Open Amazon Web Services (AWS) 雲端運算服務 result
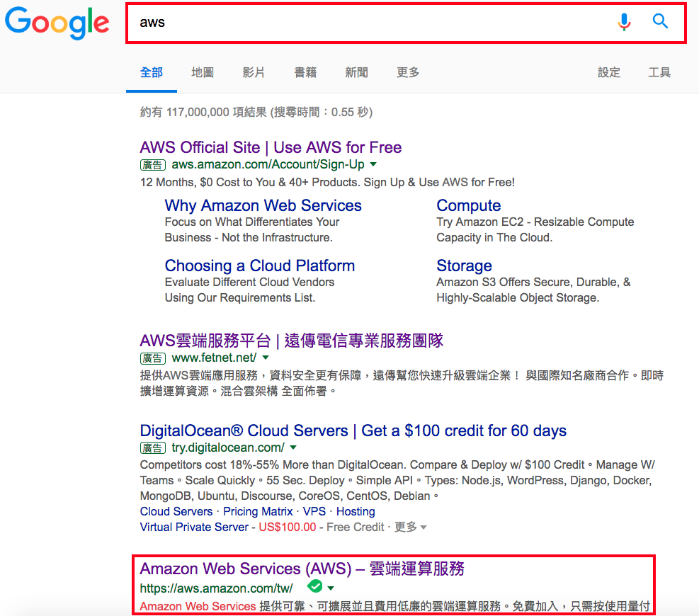This screenshot has width=699, height=616. (x=302, y=569)
